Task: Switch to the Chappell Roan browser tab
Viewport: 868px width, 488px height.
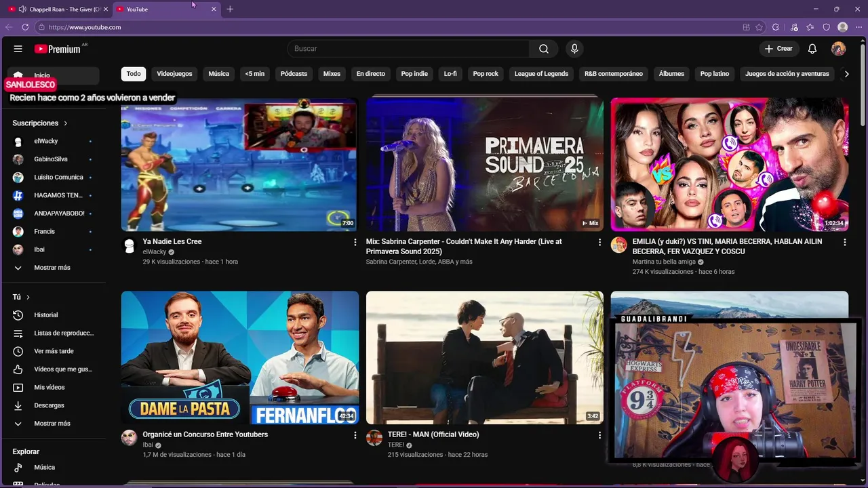Action: [57, 9]
